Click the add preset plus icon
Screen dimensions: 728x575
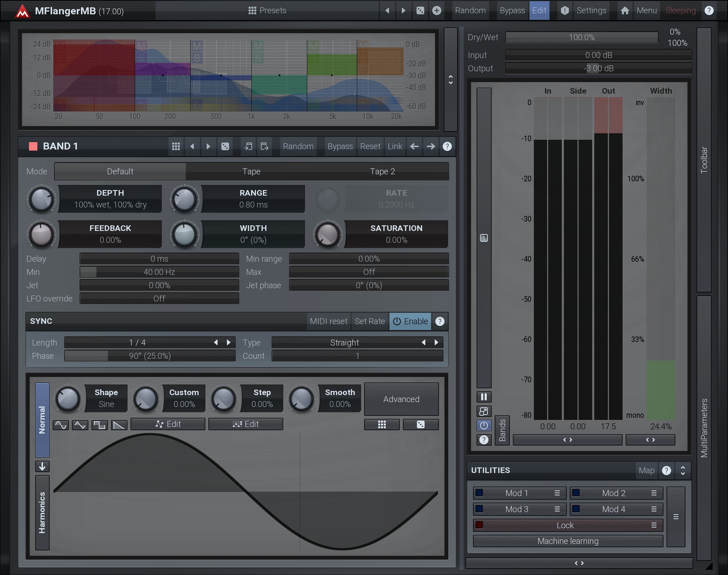[436, 10]
